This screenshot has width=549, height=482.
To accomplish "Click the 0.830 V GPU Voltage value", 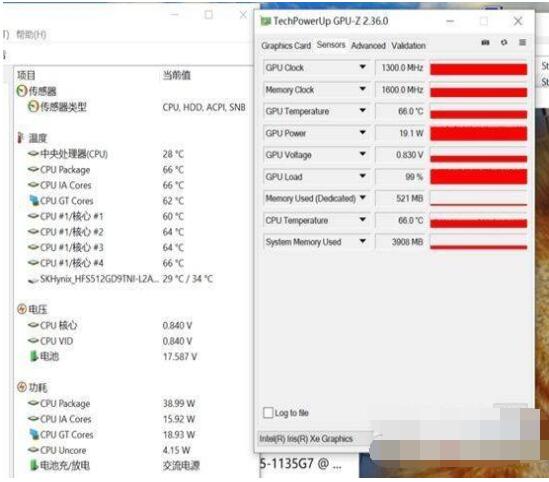I will (410, 155).
